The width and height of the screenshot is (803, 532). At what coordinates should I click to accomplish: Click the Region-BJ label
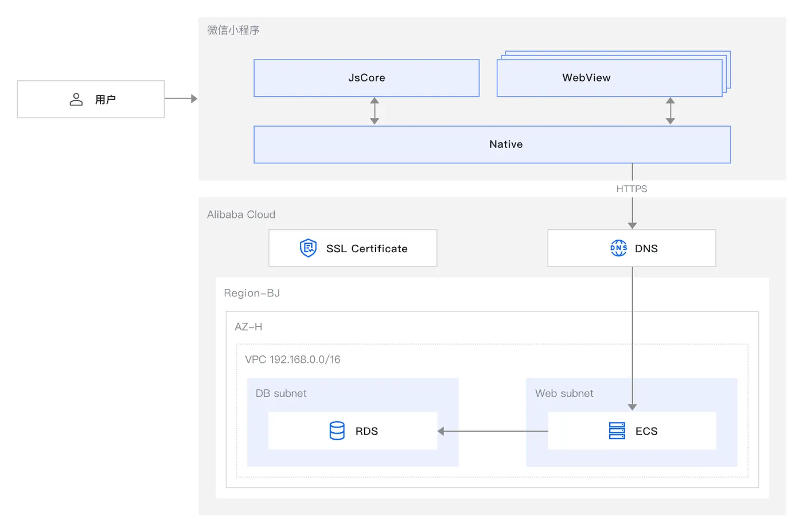pyautogui.click(x=252, y=293)
